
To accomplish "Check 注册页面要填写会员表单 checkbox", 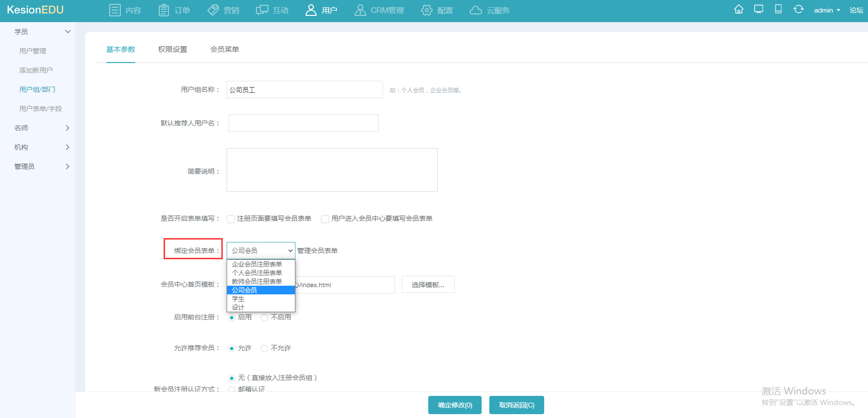I will (x=231, y=219).
